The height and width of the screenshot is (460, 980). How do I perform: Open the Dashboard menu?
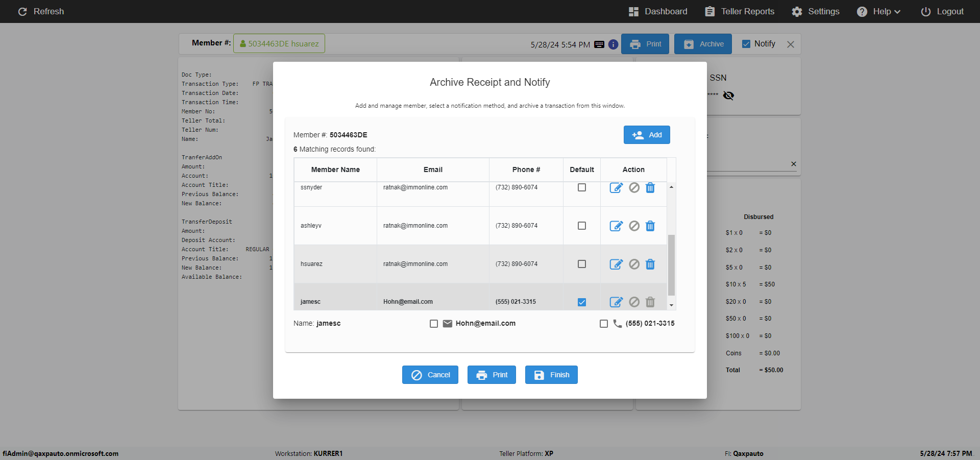pyautogui.click(x=658, y=11)
